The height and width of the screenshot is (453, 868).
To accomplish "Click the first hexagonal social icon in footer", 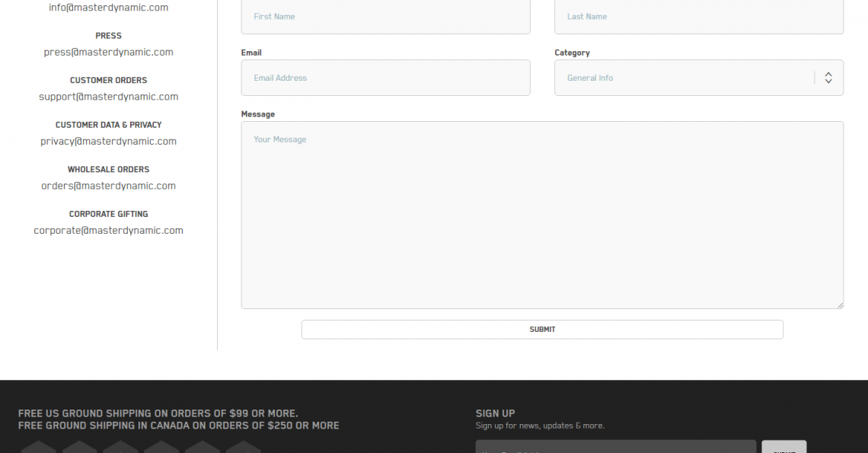I will [38, 448].
